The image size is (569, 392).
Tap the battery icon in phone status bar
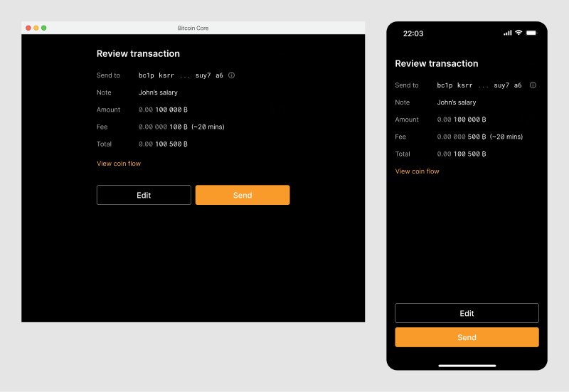531,33
